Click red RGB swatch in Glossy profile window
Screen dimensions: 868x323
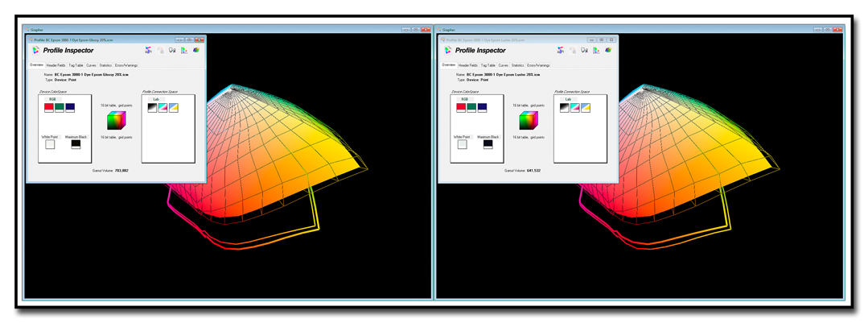click(x=49, y=108)
